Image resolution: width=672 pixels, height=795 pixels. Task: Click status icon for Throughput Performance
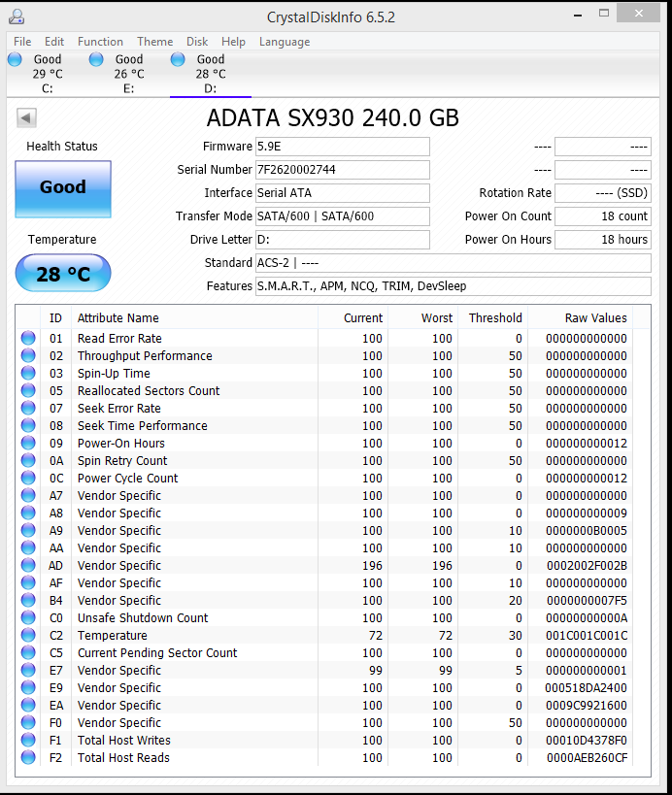coord(28,355)
